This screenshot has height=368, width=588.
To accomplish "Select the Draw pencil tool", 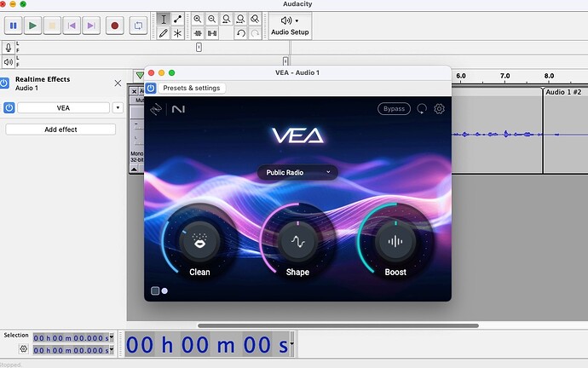I will point(164,33).
